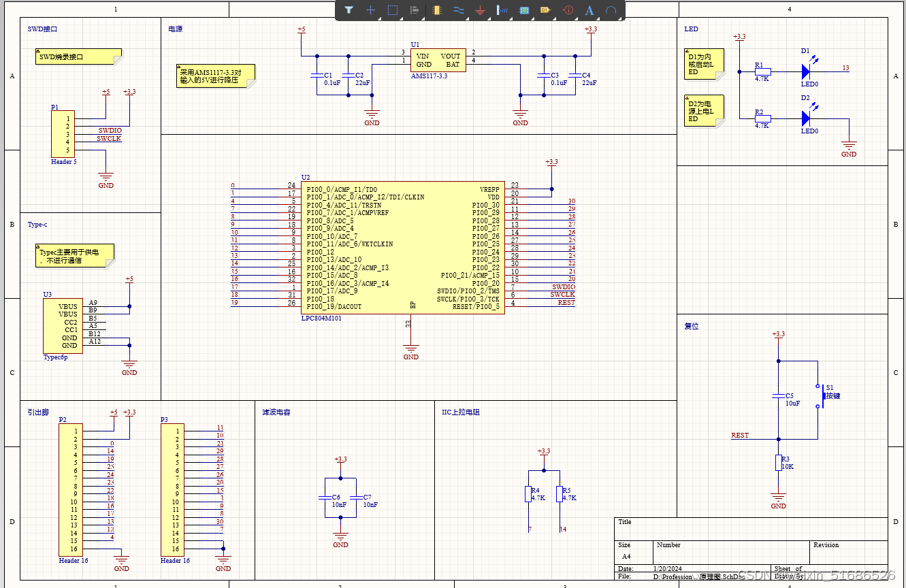This screenshot has width=906, height=588.
Task: Click the LPC804M101 part label
Action: coord(321,318)
